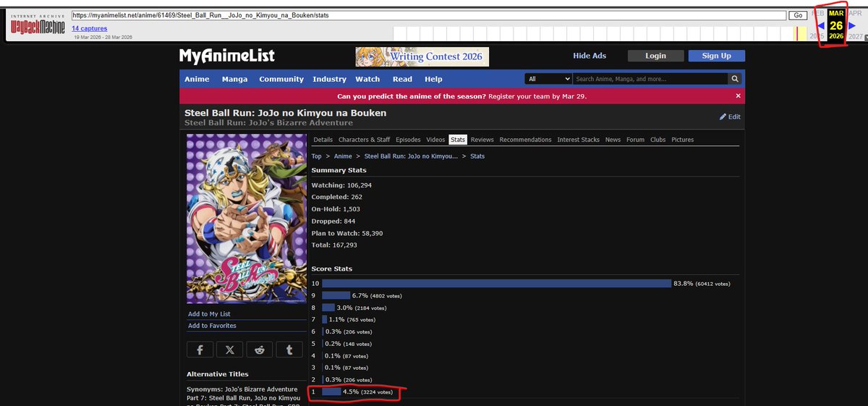Switch to the Details tab

[323, 140]
